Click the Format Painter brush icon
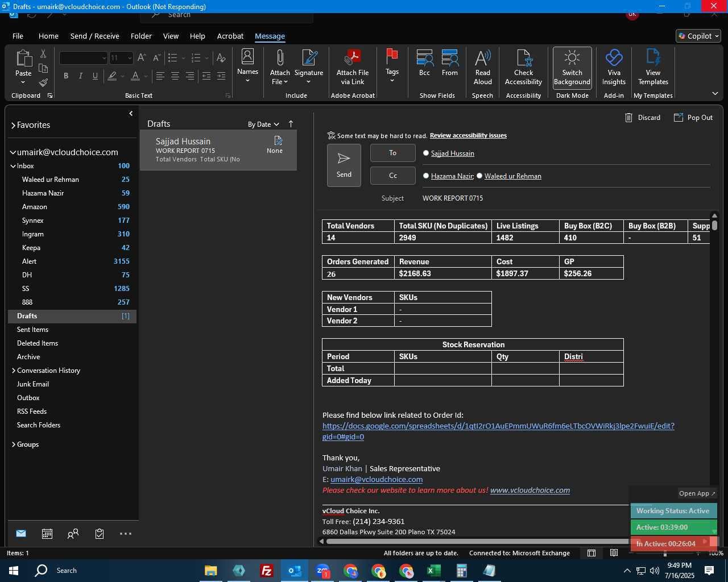The image size is (728, 582). point(43,83)
